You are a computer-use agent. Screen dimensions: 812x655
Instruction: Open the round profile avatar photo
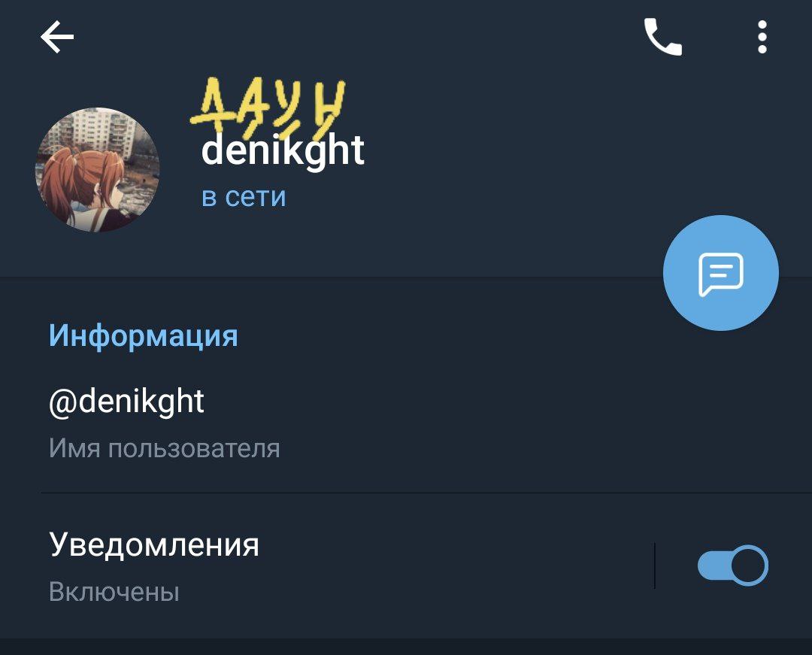pyautogui.click(x=97, y=170)
